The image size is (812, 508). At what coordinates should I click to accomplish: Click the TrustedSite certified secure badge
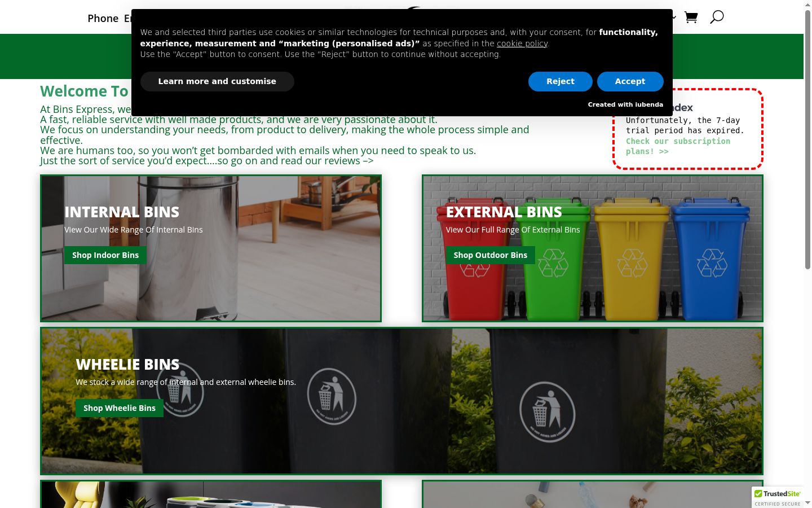pos(778,497)
